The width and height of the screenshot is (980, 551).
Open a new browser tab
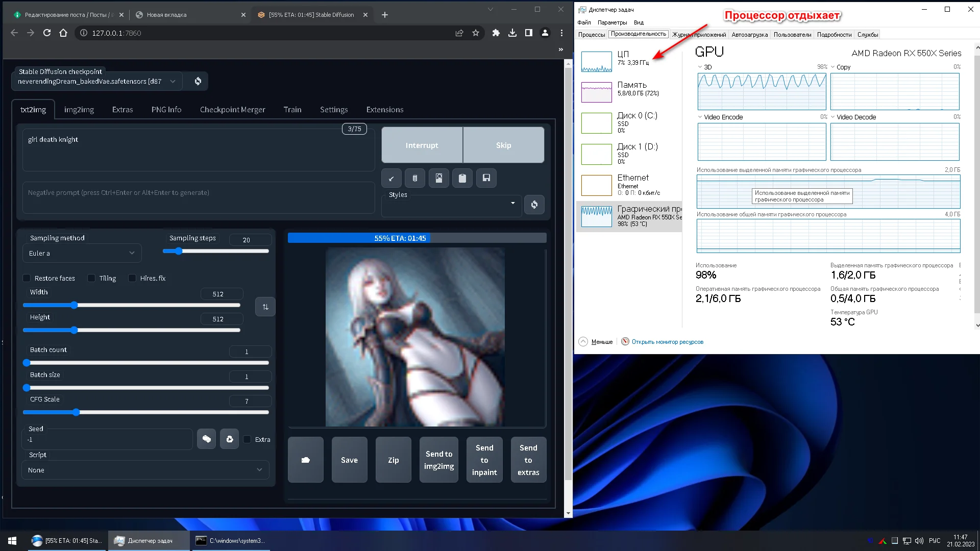coord(385,15)
